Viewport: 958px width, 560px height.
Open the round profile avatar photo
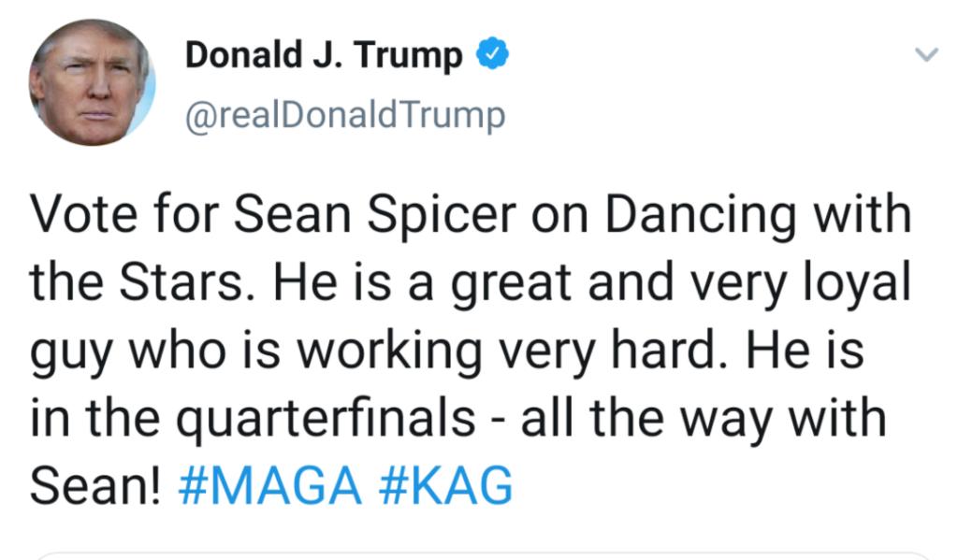[93, 82]
